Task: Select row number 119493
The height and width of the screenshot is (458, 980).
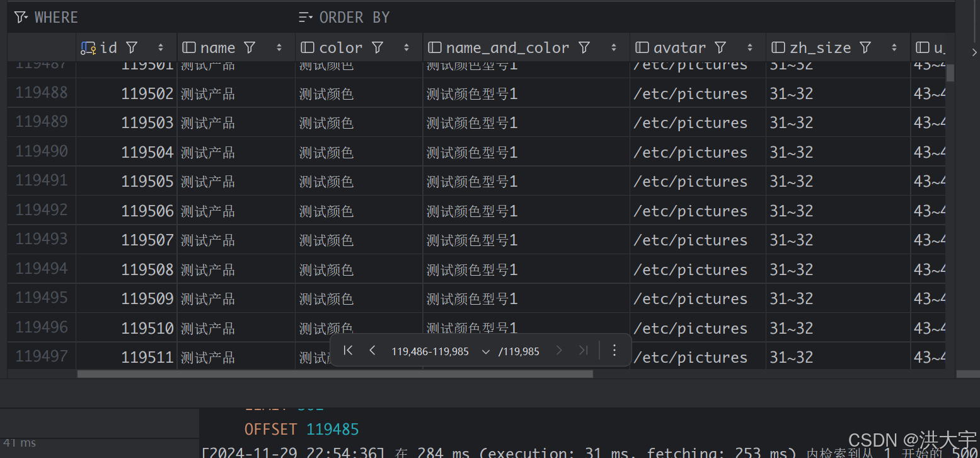Action: coord(42,239)
